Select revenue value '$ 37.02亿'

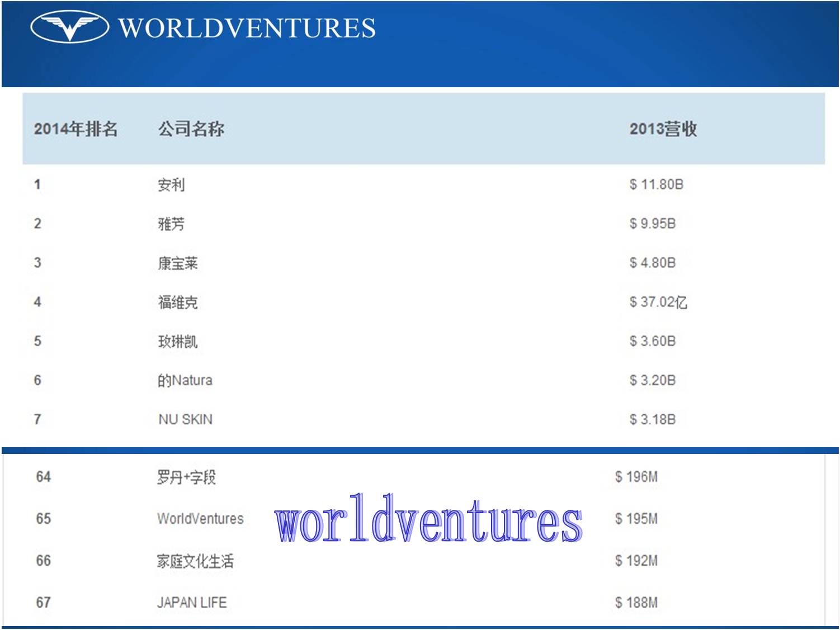point(658,302)
